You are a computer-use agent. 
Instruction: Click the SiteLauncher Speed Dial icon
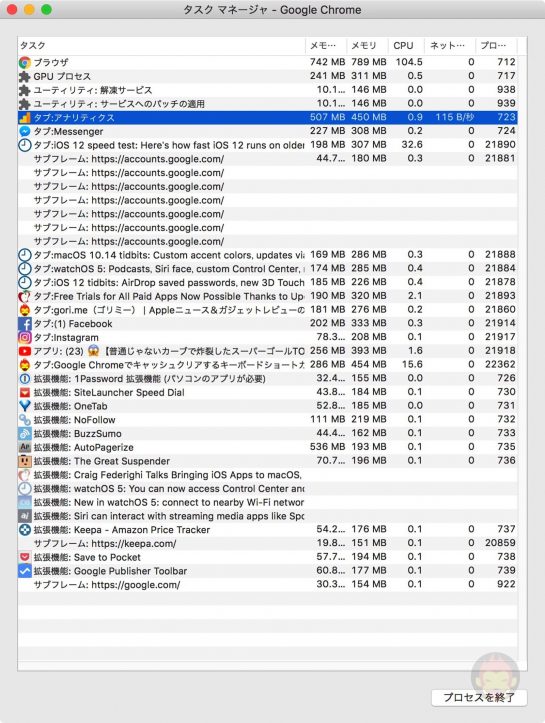point(25,392)
